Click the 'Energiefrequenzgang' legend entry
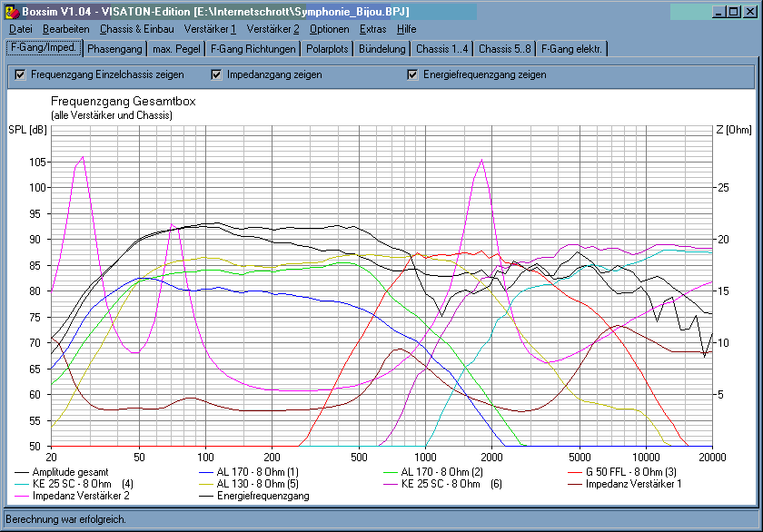The height and width of the screenshot is (532, 763). (x=254, y=496)
